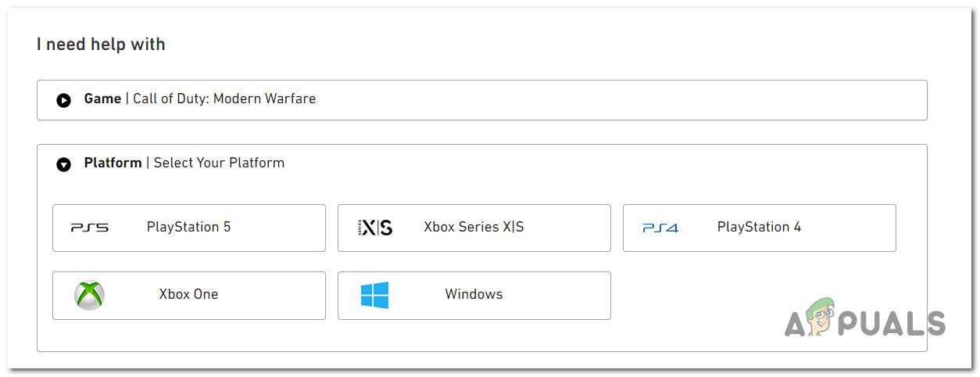Image resolution: width=980 pixels, height=377 pixels.
Task: Click the green Xbox One sphere logo
Action: point(90,295)
